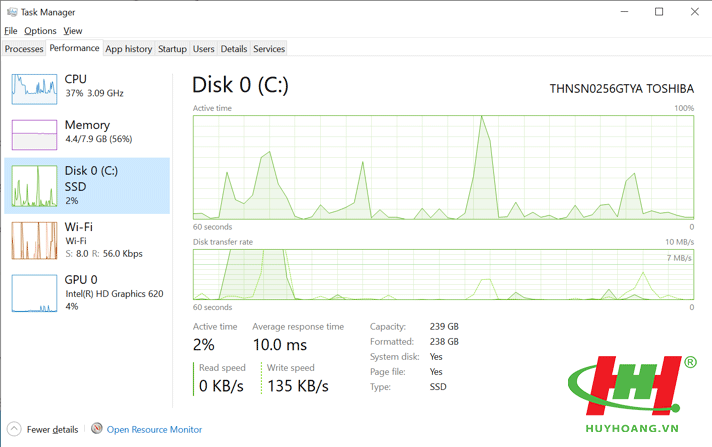Click the Disk transfer rate graph
Viewport: 712px width, 447px height.
coord(443,274)
